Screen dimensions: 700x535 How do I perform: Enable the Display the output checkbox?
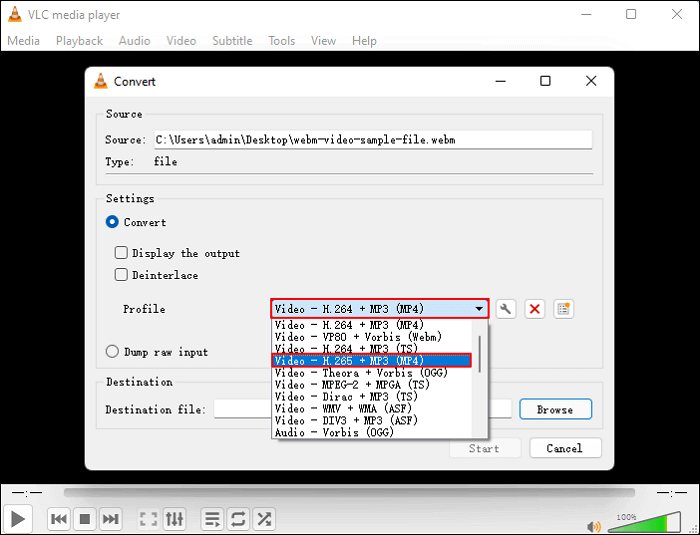(x=121, y=254)
